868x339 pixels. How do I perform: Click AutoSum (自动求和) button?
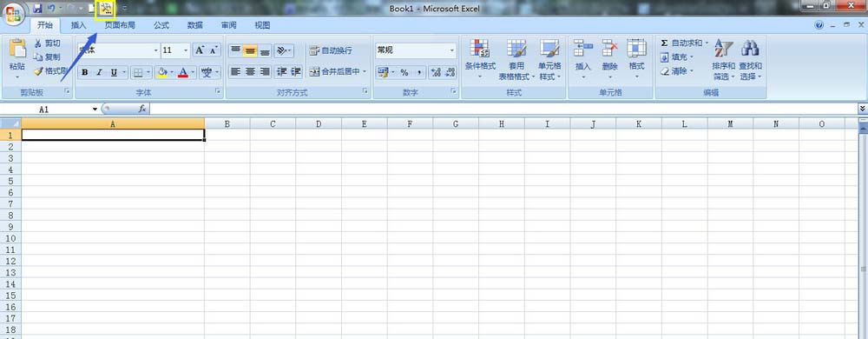(684, 43)
